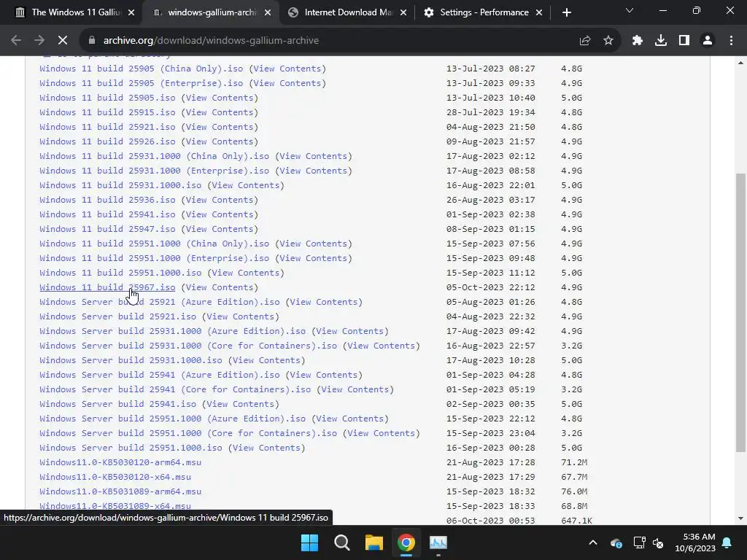Screen dimensions: 747x560
Task: Stop loading the page
Action: [x=63, y=41]
